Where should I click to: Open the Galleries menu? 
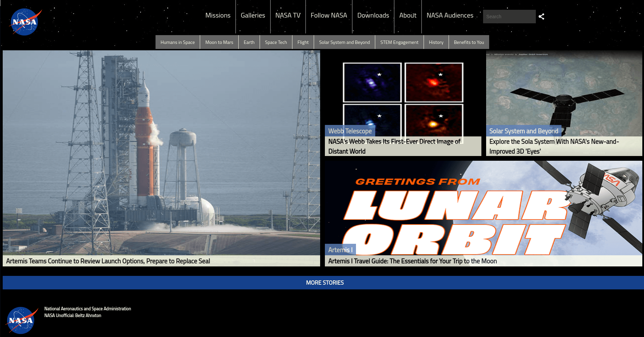tap(253, 16)
